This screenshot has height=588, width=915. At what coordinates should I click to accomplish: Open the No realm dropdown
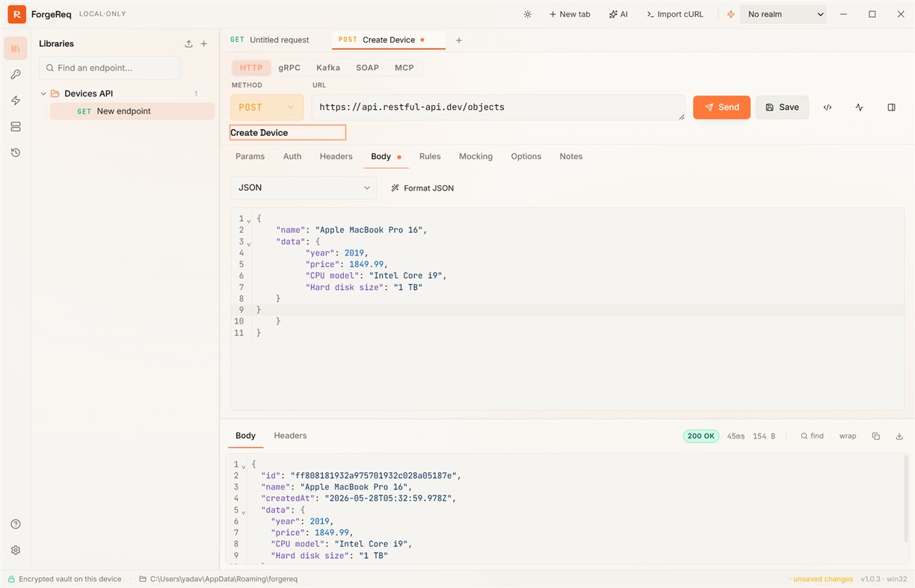tap(783, 14)
